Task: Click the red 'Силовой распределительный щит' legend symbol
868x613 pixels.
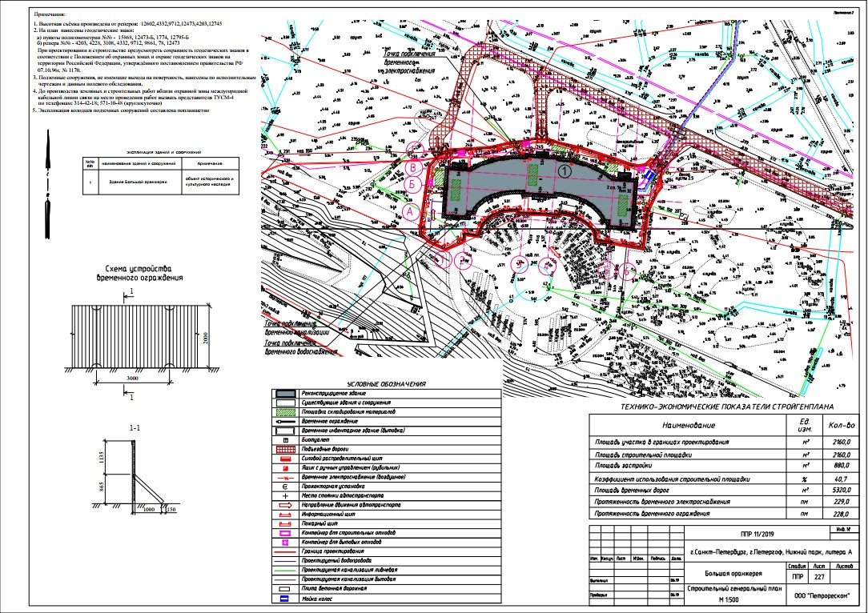Action: [x=285, y=459]
